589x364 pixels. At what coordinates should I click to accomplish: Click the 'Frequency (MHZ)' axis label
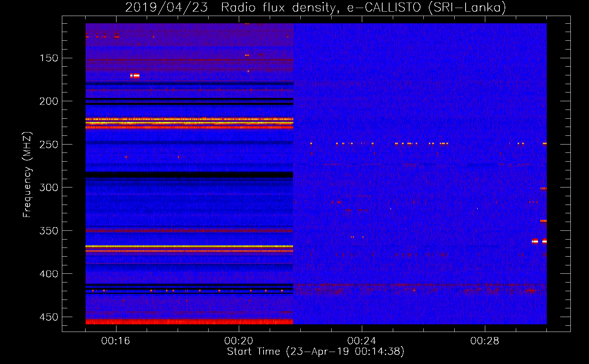click(x=27, y=174)
